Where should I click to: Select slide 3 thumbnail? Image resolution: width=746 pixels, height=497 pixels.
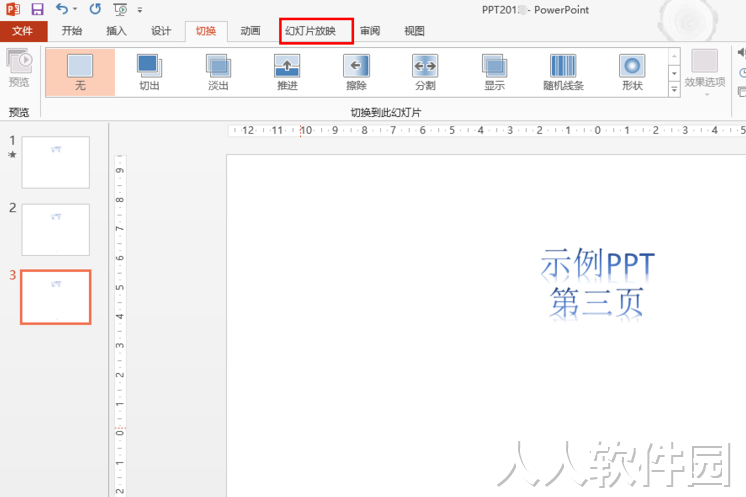(56, 297)
